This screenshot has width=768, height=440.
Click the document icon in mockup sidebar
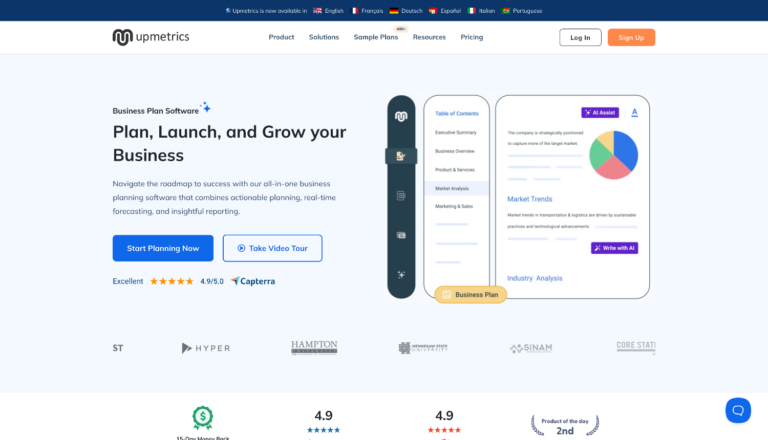point(401,196)
